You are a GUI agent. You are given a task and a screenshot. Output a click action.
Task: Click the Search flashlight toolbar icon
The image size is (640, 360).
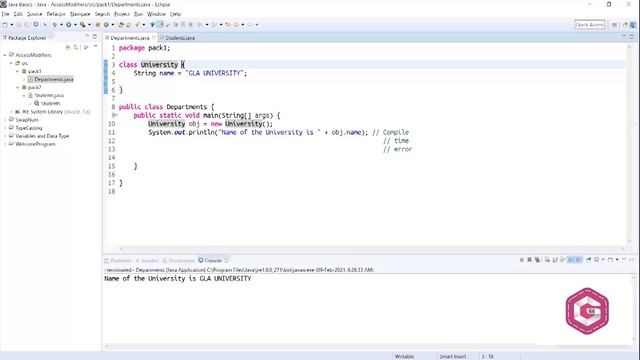137,25
